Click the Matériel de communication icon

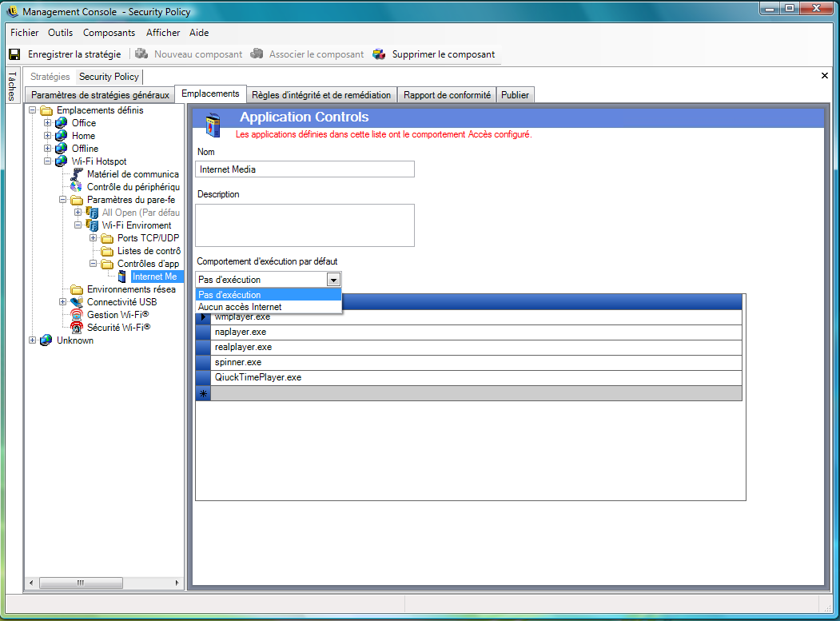click(77, 174)
